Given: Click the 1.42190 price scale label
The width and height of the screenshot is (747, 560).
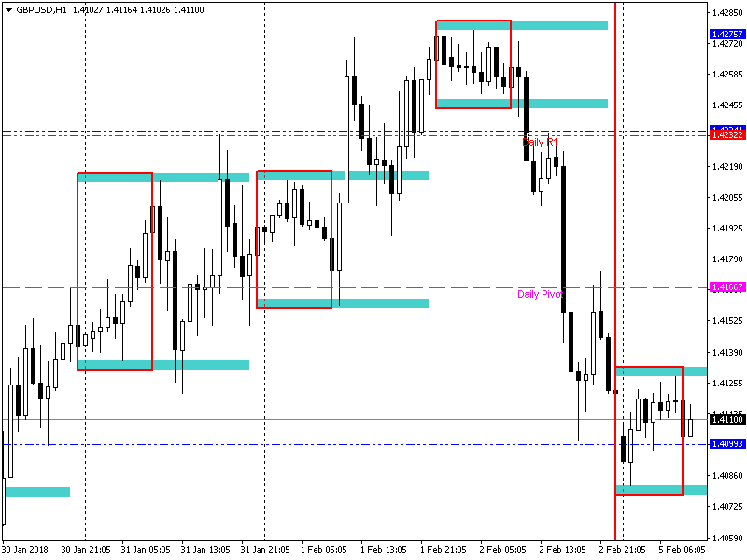Looking at the screenshot, I should point(726,166).
